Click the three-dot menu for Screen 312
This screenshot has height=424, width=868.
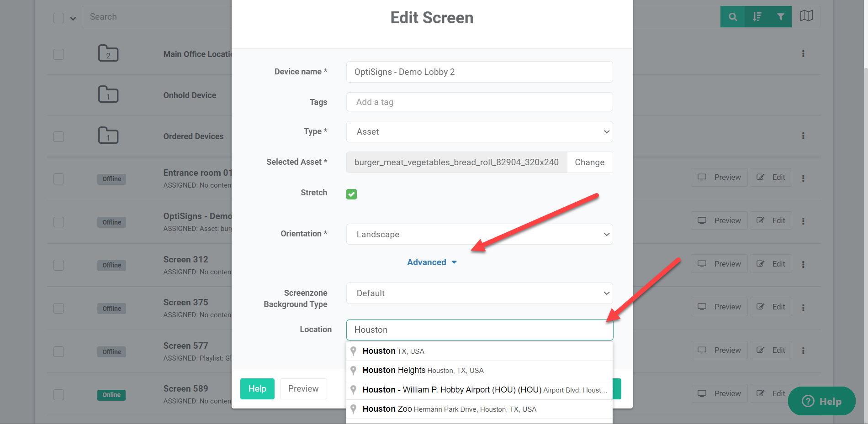[803, 265]
